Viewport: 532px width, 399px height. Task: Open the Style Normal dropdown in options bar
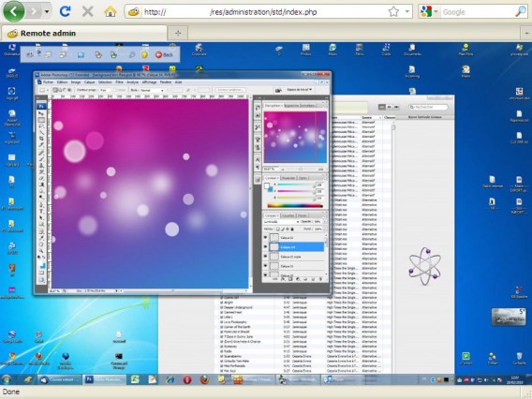coord(153,90)
